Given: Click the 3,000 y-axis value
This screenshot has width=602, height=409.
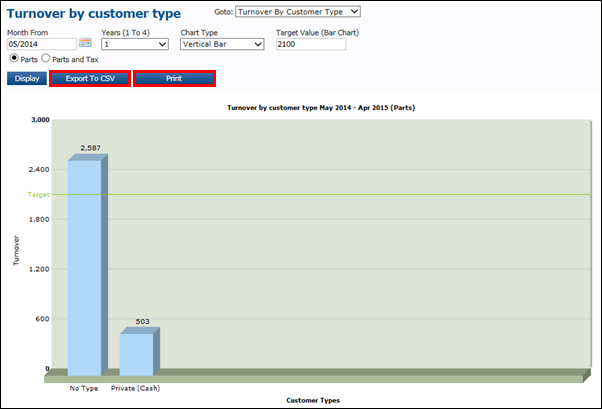Looking at the screenshot, I should [40, 120].
